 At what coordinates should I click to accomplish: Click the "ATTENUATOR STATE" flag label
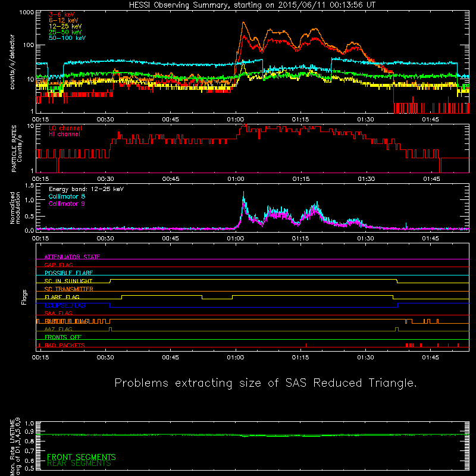72,257
